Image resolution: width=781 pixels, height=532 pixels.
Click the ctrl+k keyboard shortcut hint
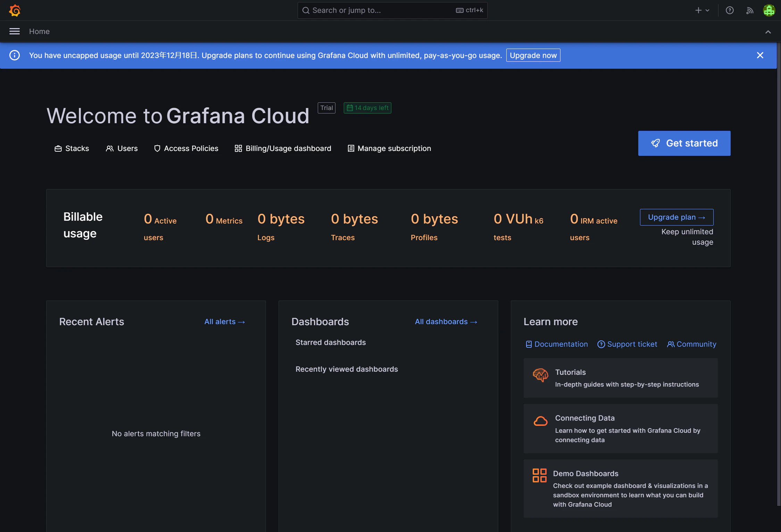(470, 10)
